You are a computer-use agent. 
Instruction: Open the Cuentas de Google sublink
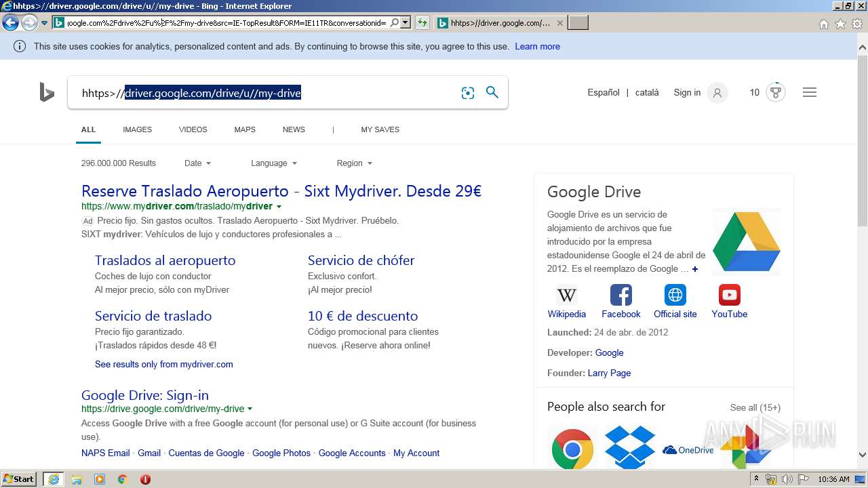tap(206, 453)
